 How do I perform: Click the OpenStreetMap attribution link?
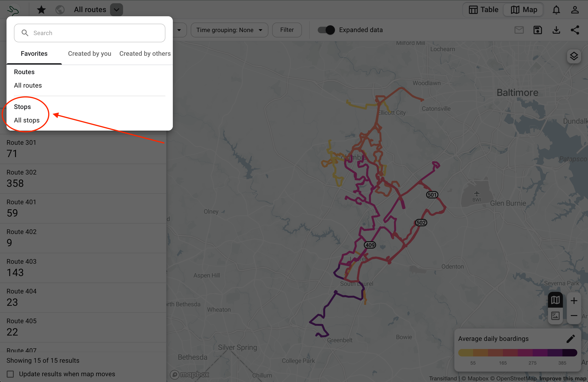[513, 378]
